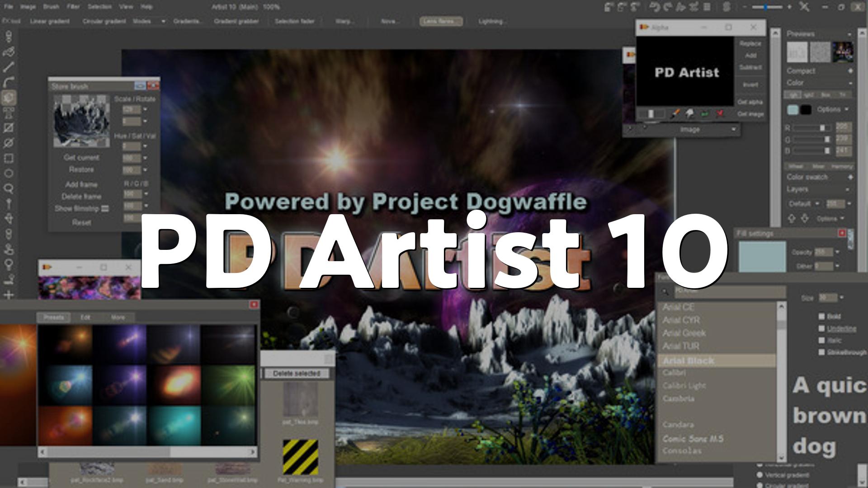Click the black secondary color swatch
The width and height of the screenshot is (868, 488).
click(806, 110)
